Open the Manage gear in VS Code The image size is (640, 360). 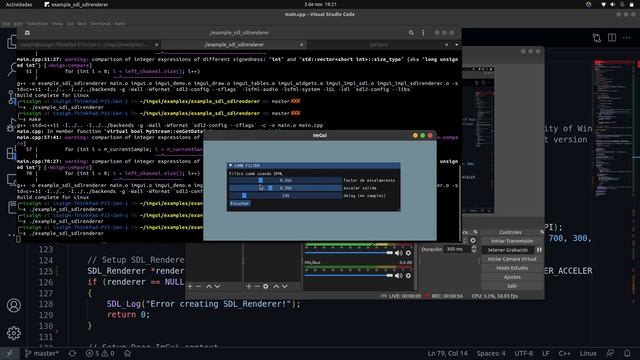14,333
